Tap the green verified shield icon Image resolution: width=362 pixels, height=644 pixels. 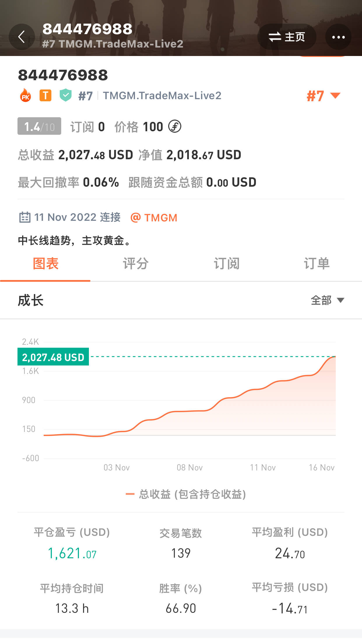coord(66,95)
